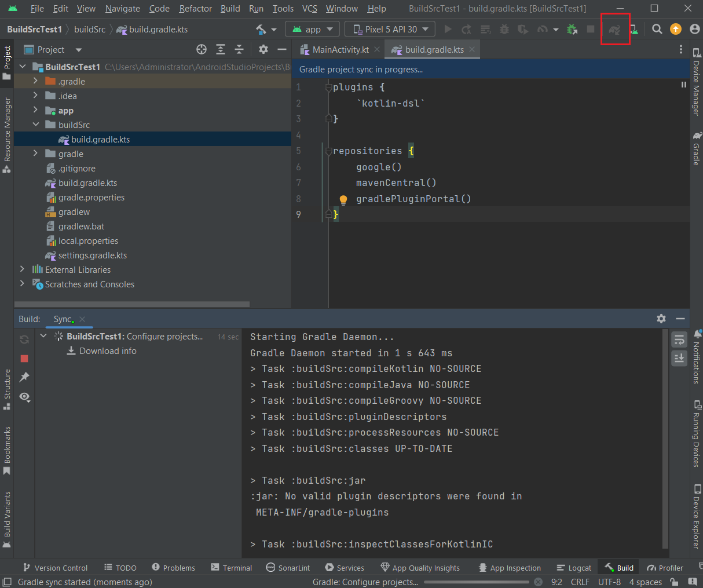Click the Debug app bug icon
This screenshot has width=703, height=588.
point(504,29)
